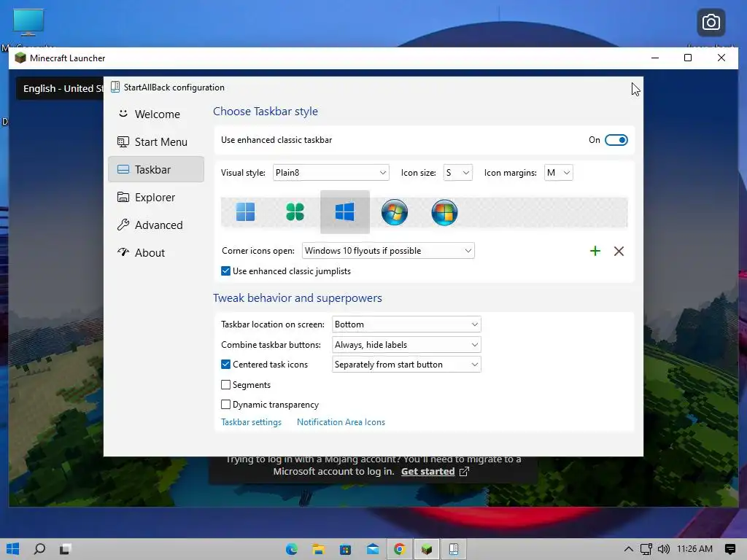This screenshot has width=747, height=560.
Task: Open Taskbar location on screen dropdown
Action: point(406,324)
